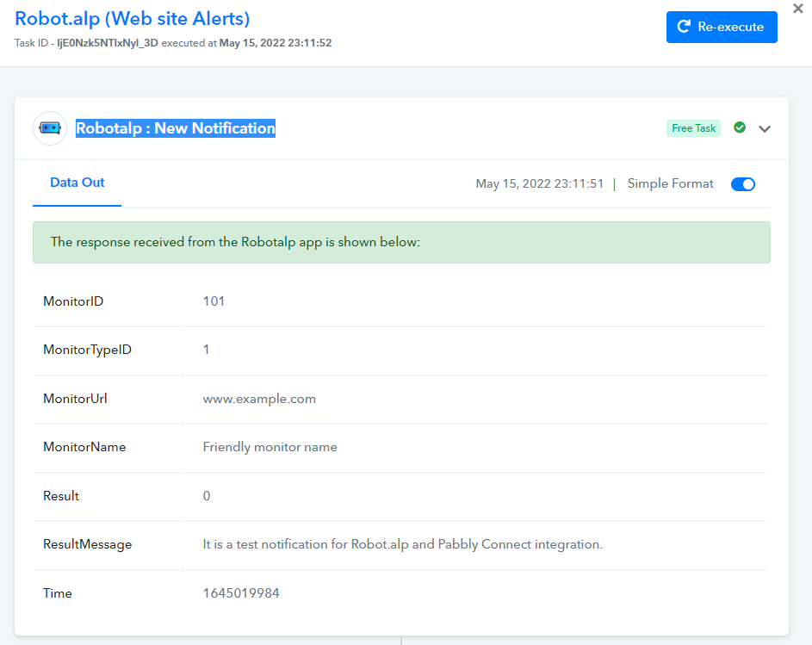Click the Task ID IjE0Nzk5NTIxNyI_3D text
812x645 pixels.
pyautogui.click(x=86, y=43)
